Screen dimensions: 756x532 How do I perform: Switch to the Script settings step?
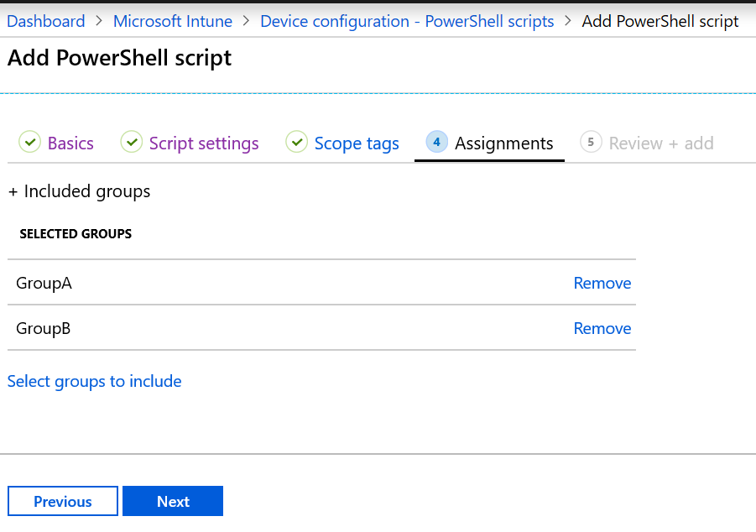pyautogui.click(x=202, y=143)
